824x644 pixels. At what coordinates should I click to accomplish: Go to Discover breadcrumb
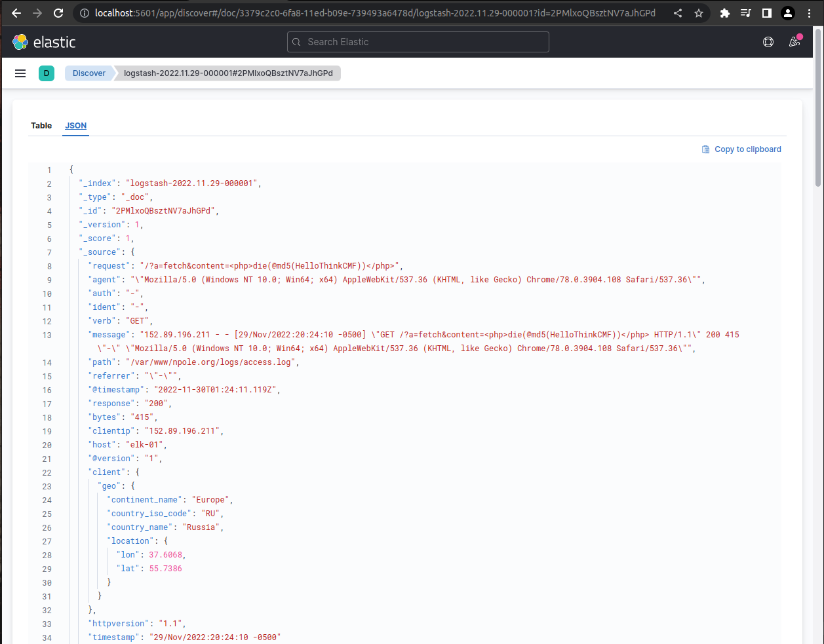(89, 73)
